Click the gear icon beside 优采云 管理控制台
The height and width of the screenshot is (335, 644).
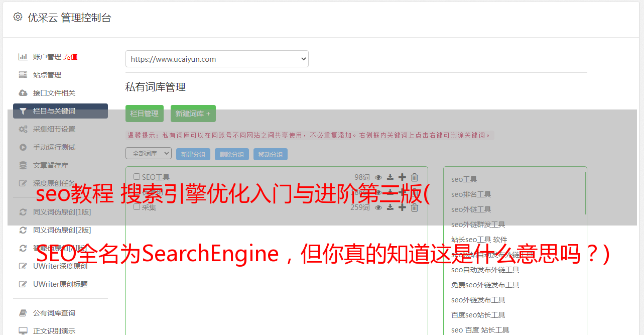coord(18,17)
